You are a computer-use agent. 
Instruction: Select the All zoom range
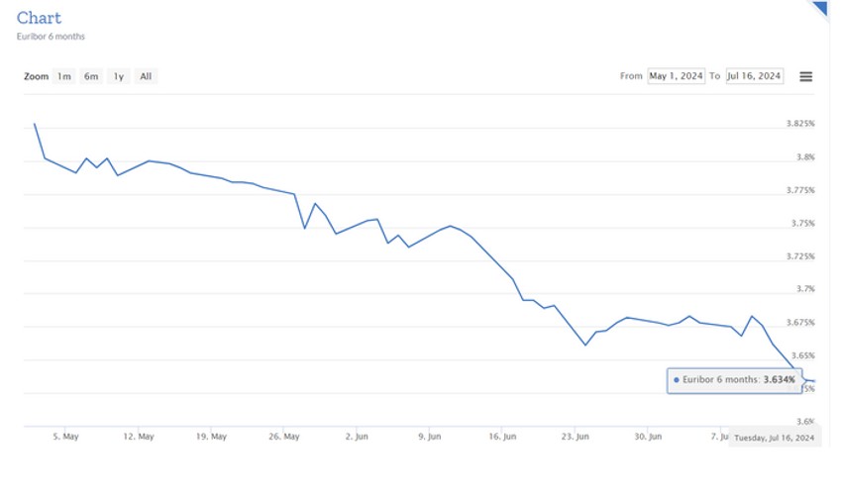[146, 76]
